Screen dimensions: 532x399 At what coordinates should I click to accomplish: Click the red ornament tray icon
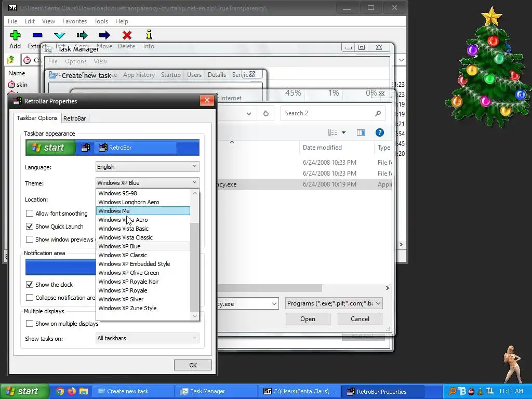471,391
